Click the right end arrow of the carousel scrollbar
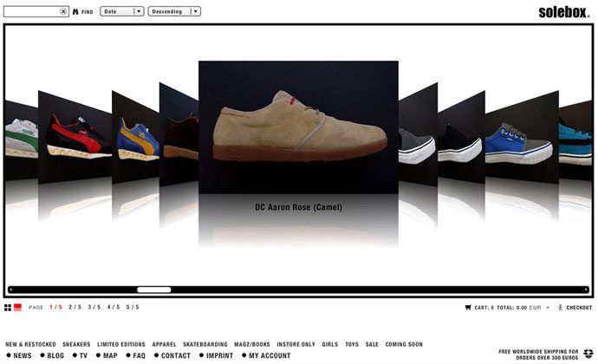 pyautogui.click(x=586, y=290)
